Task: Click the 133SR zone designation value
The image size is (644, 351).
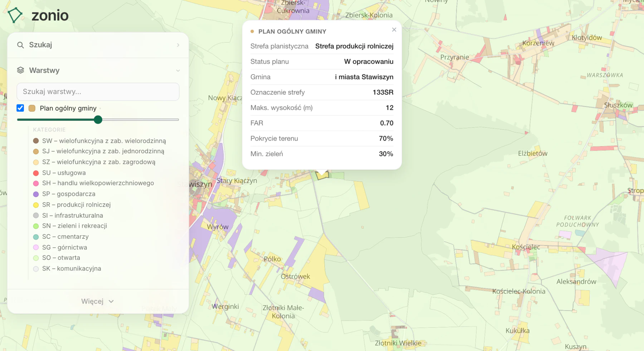Action: (383, 92)
